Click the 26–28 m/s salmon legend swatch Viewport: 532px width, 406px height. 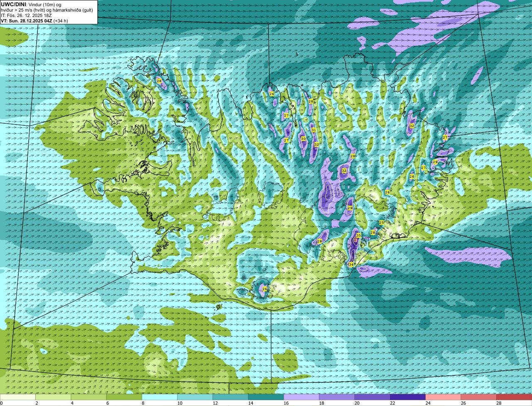(479, 397)
